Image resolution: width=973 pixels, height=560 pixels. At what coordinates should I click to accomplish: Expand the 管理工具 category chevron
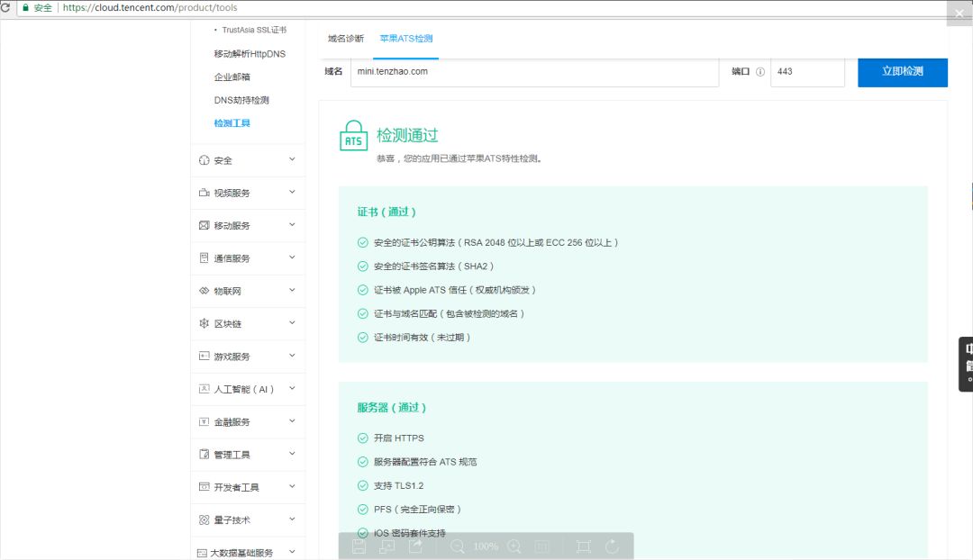click(292, 454)
